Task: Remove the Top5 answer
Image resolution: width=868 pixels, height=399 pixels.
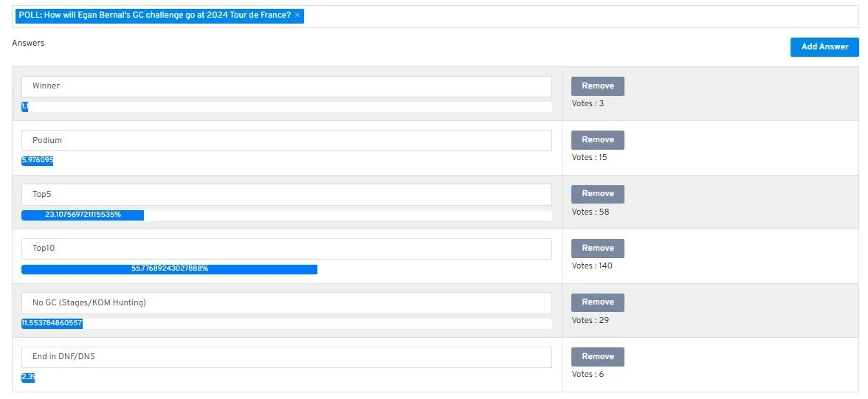Action: [x=597, y=194]
